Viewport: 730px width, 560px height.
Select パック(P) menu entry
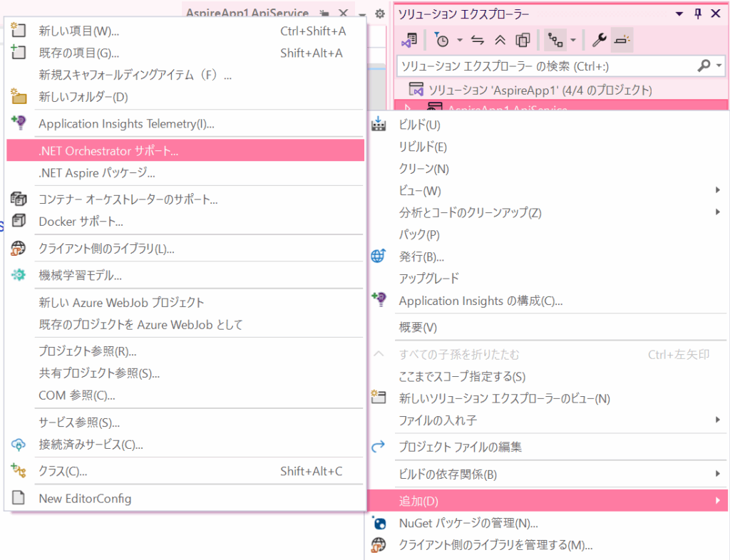547,234
